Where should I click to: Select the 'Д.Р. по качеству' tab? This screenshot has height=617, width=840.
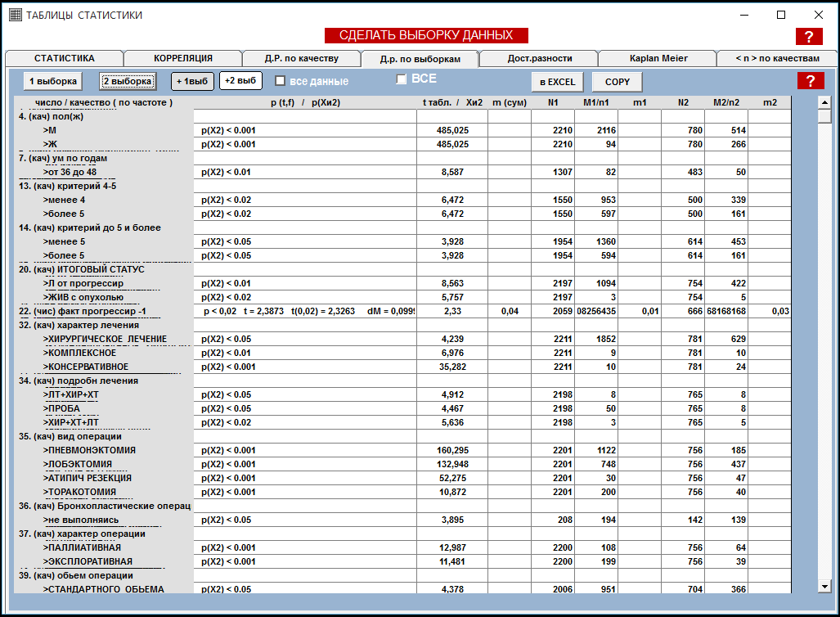(301, 58)
